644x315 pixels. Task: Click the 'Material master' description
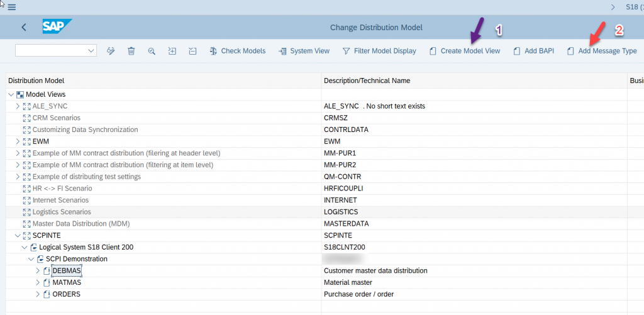coord(348,282)
